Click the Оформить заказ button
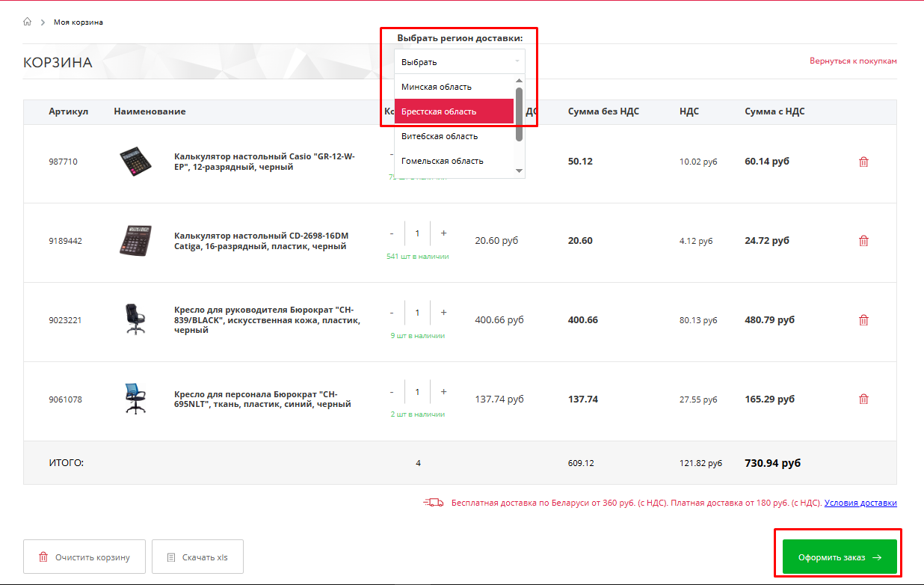 coord(839,557)
